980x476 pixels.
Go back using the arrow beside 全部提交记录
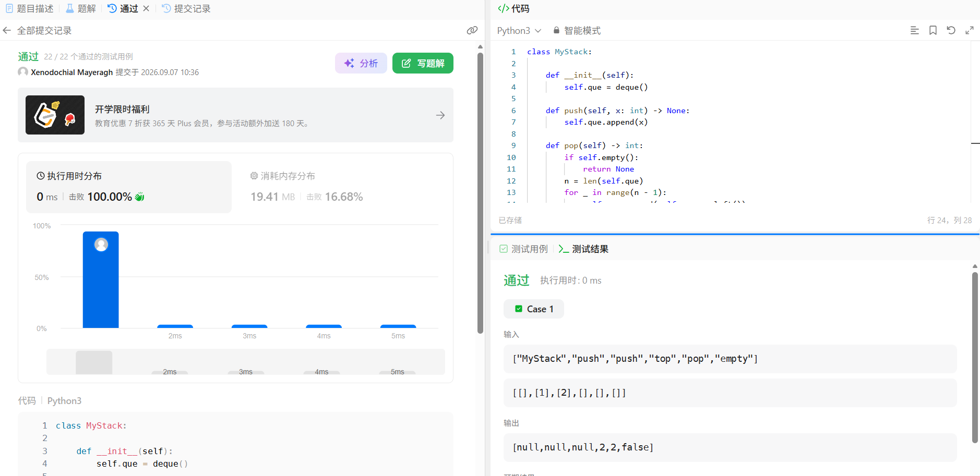click(x=7, y=30)
